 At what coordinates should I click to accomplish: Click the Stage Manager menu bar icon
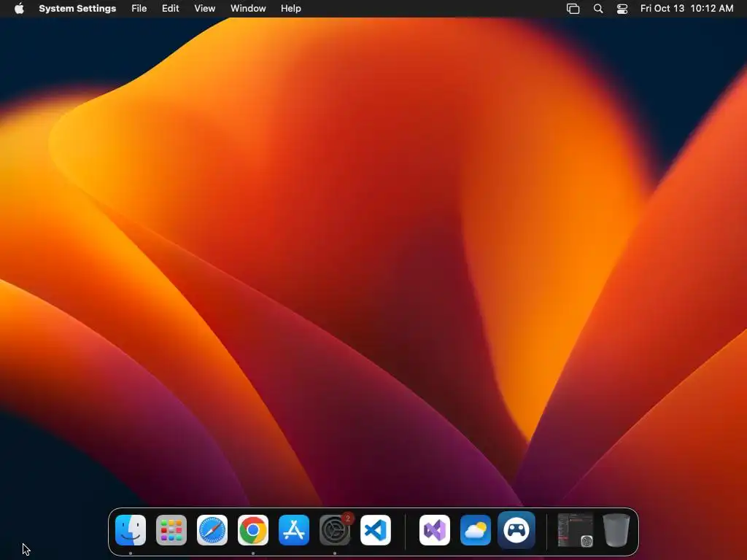[x=573, y=9]
